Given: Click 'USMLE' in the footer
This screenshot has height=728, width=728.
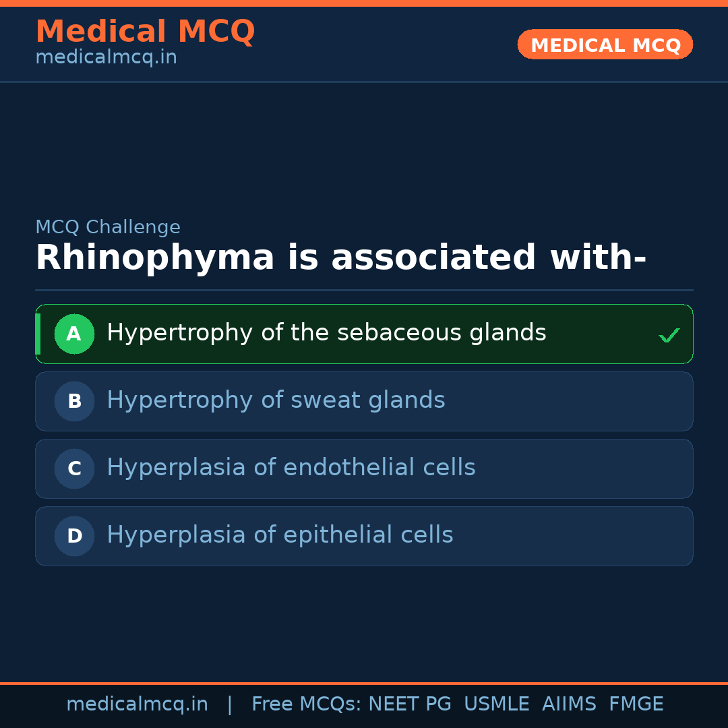Looking at the screenshot, I should pos(496,704).
